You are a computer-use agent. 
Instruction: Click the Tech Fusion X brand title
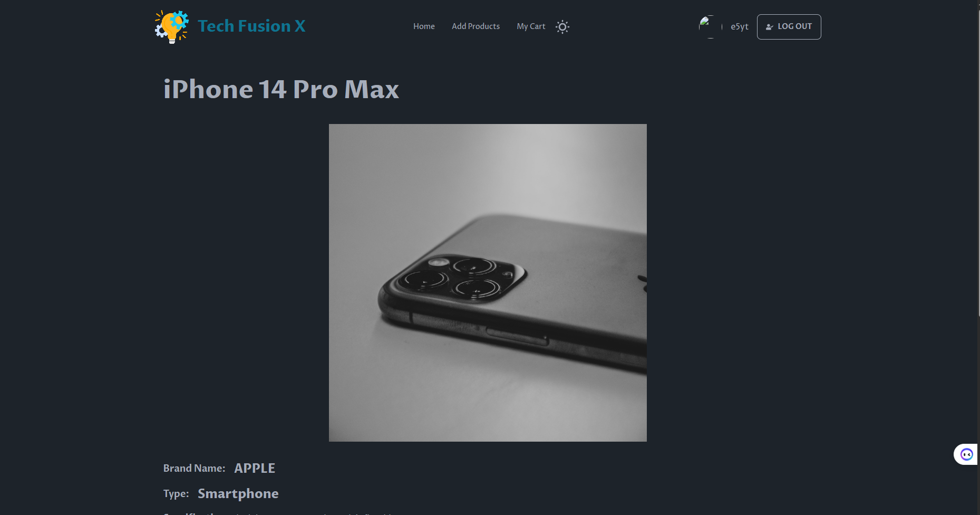[x=251, y=26]
